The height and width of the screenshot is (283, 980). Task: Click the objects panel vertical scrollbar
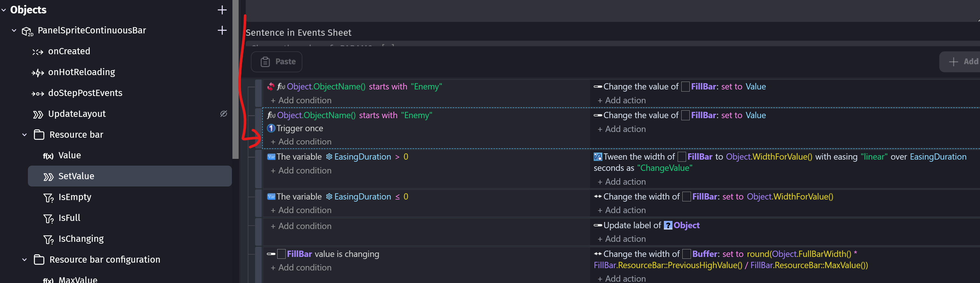pos(236,79)
